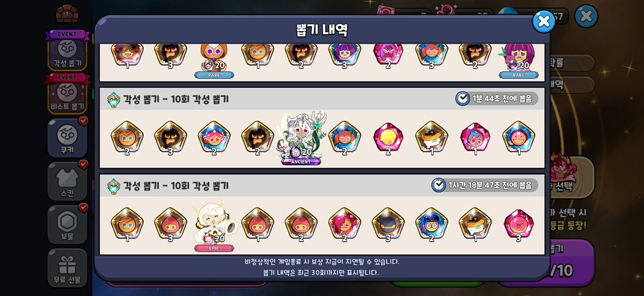Click lantern icon of the middle 10회 각성 뽑기 entry
This screenshot has height=296, width=644.
[x=114, y=99]
